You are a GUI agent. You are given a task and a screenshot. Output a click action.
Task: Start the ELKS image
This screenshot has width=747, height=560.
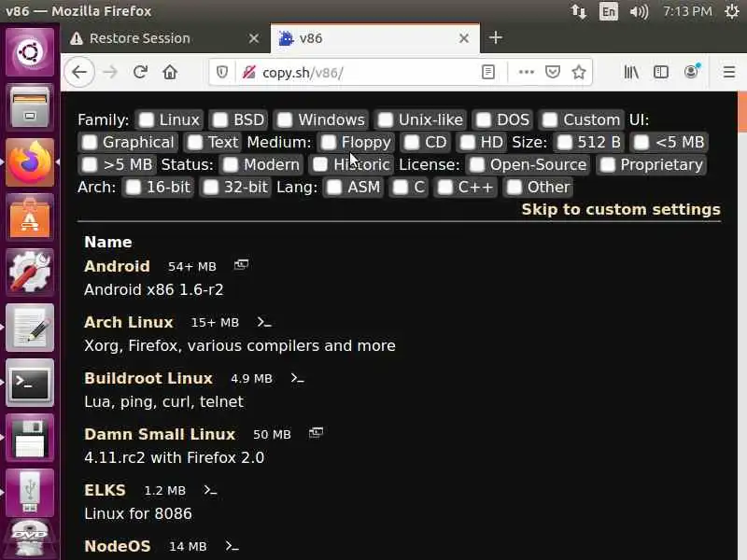pos(105,490)
